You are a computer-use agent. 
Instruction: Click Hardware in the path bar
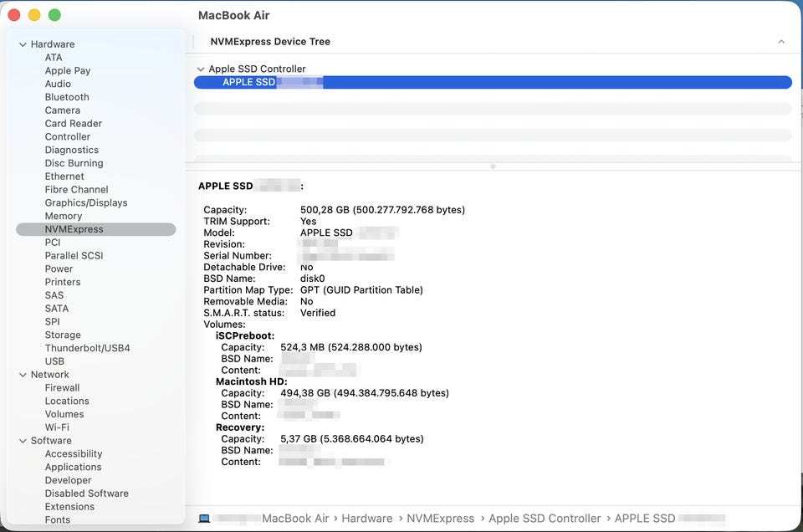[x=366, y=519]
